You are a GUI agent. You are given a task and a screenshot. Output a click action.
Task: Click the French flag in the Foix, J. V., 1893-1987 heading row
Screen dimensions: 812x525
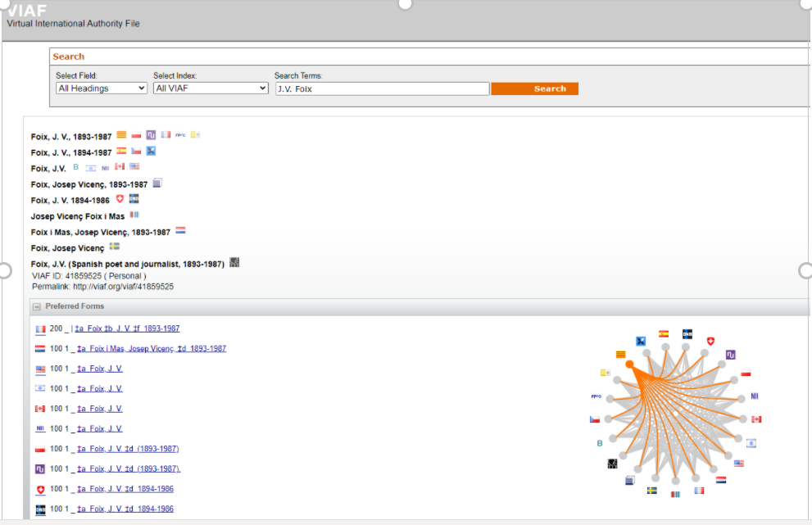click(166, 135)
